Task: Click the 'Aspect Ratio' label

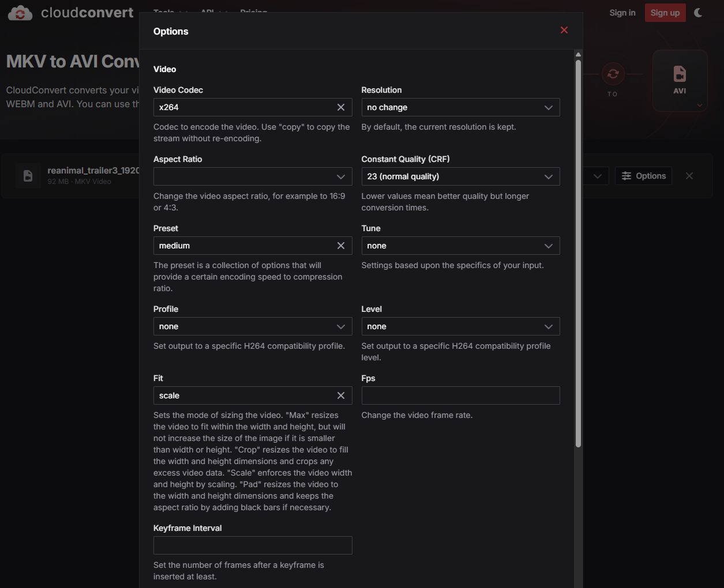Action: click(178, 159)
